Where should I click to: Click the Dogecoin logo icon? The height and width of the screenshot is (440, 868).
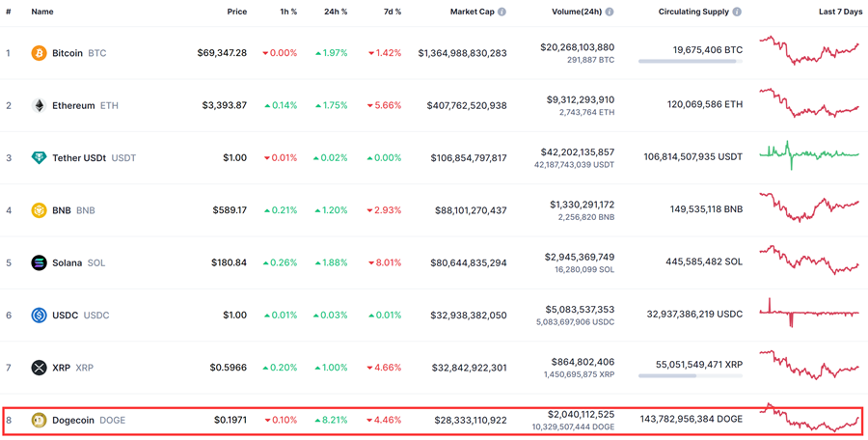39,421
